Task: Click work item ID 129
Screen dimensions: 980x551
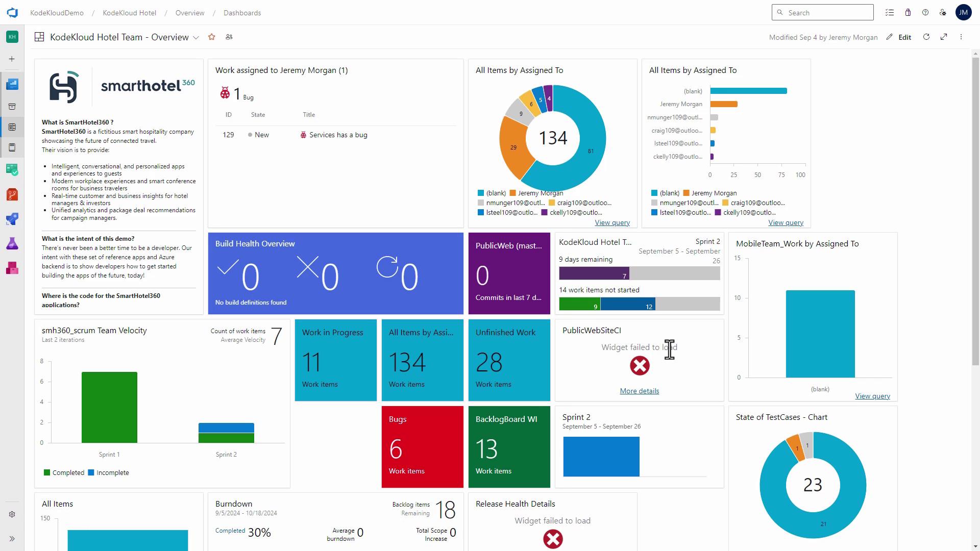Action: [x=228, y=135]
